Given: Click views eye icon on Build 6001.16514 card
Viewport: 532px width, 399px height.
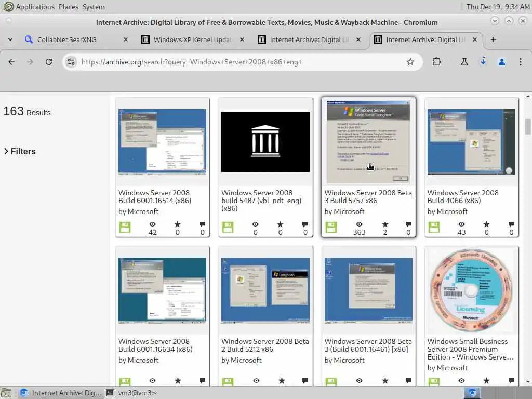Looking at the screenshot, I should click(x=153, y=224).
